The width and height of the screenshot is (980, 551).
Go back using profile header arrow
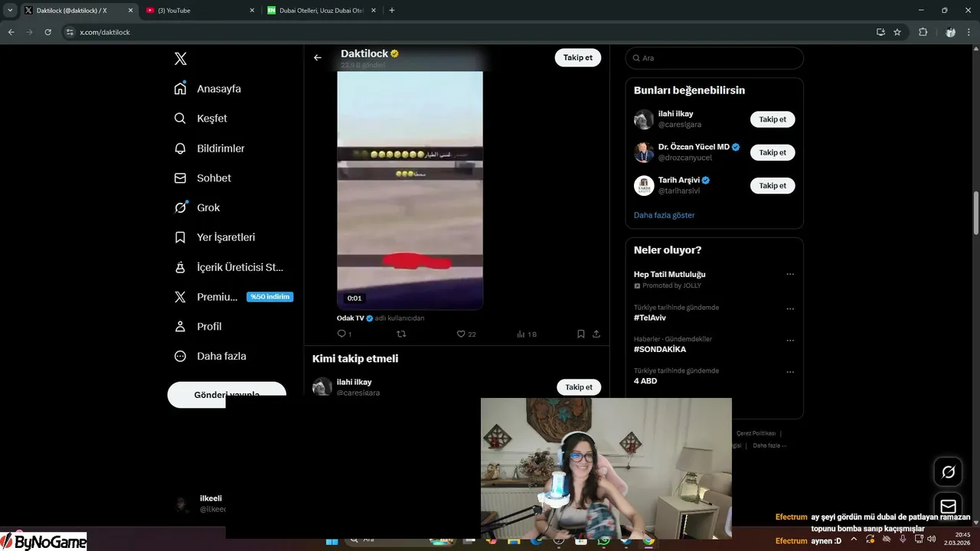(x=318, y=57)
